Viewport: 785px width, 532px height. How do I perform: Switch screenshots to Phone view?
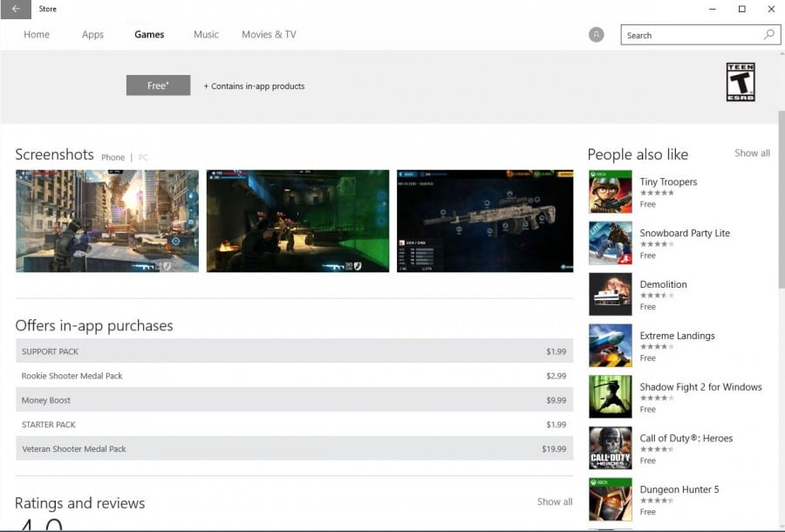pyautogui.click(x=113, y=157)
